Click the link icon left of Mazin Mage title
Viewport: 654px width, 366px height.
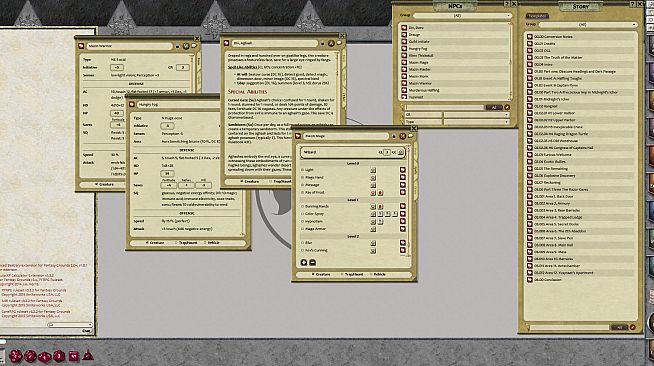coord(298,136)
